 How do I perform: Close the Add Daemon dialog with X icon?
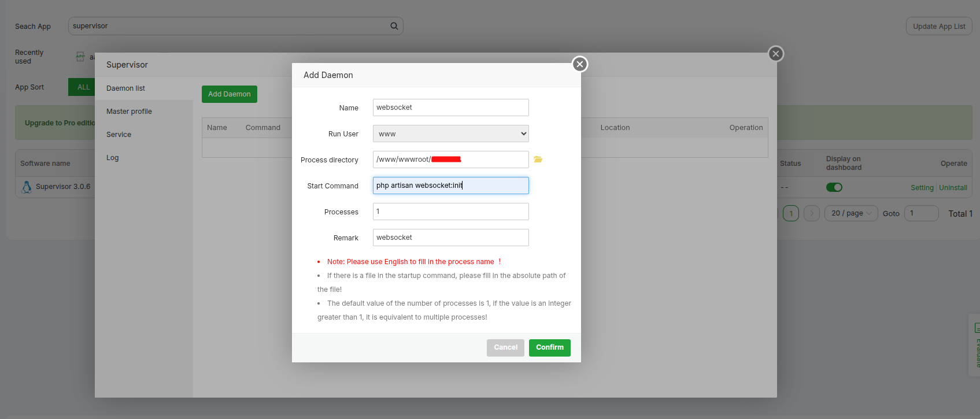[x=579, y=64]
